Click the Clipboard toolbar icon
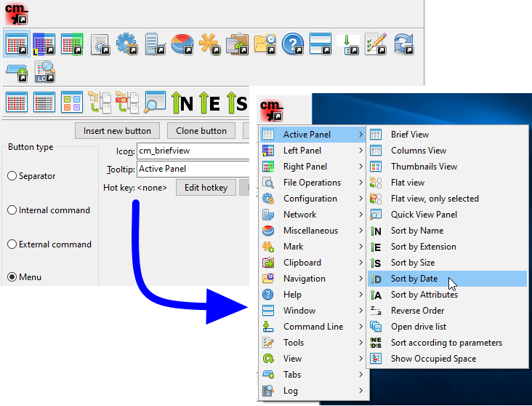The image size is (532, 406). (237, 44)
